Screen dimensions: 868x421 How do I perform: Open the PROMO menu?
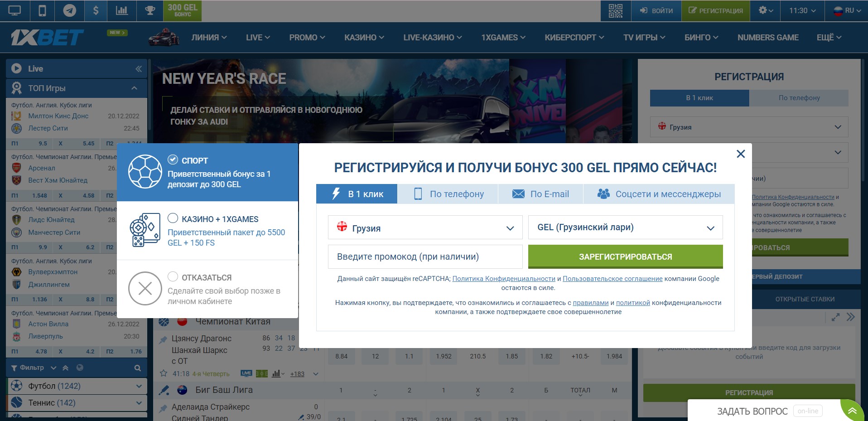tap(307, 38)
